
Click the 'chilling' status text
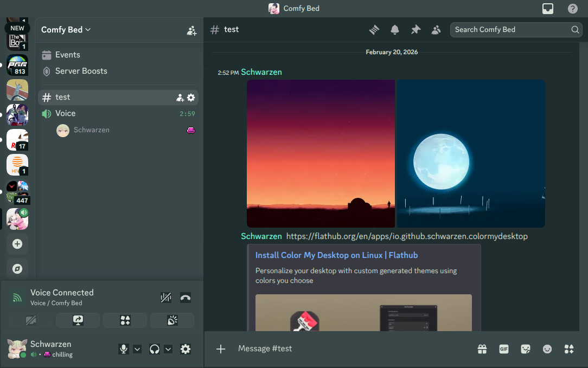point(62,354)
